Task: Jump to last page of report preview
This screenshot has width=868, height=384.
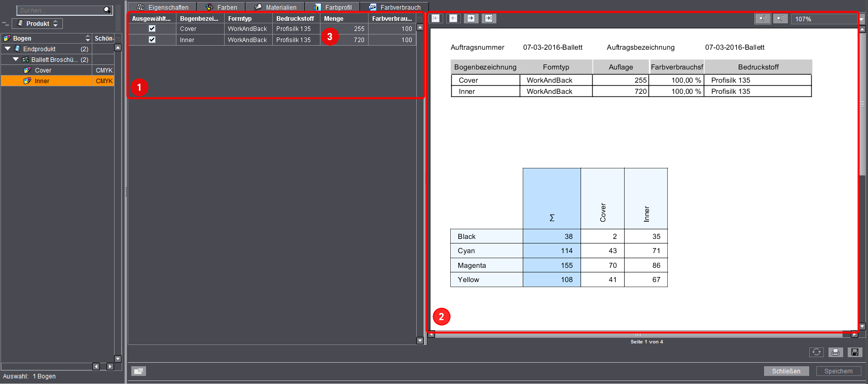Action: click(489, 18)
